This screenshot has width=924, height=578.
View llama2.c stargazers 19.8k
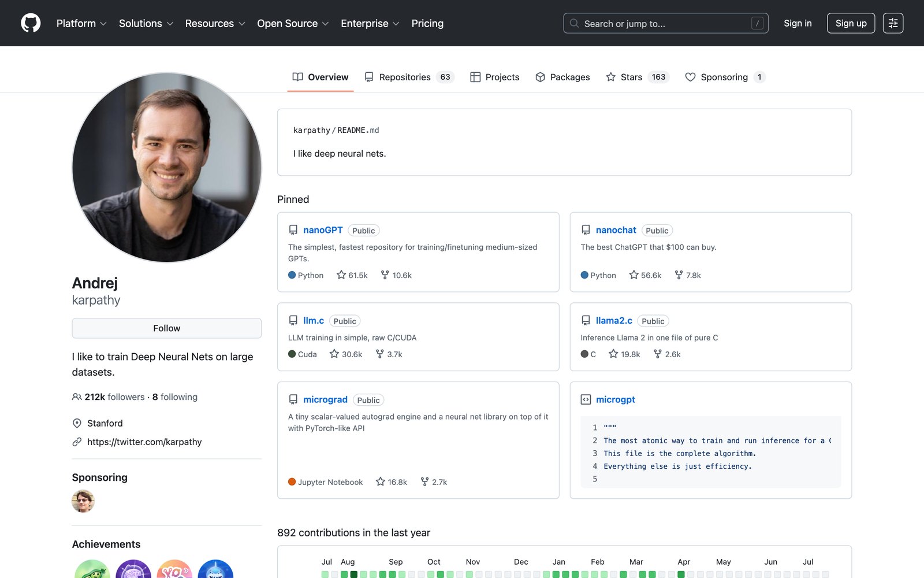[x=624, y=354]
